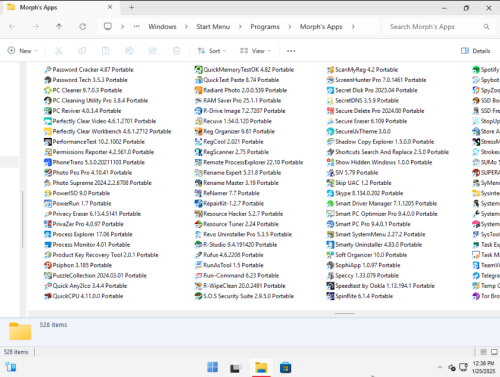Click the Cut toolbar icon

(59, 51)
